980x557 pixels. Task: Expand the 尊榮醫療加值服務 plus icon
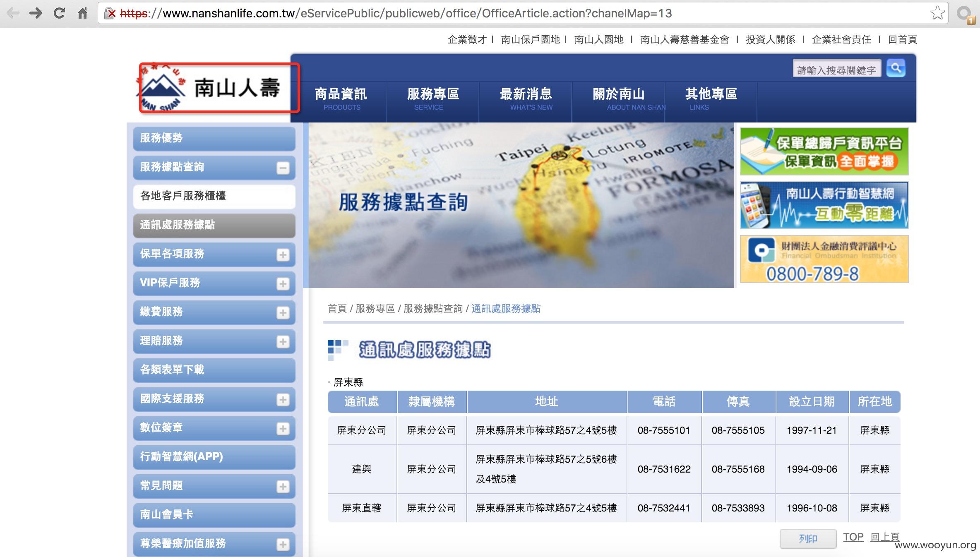[x=283, y=545]
